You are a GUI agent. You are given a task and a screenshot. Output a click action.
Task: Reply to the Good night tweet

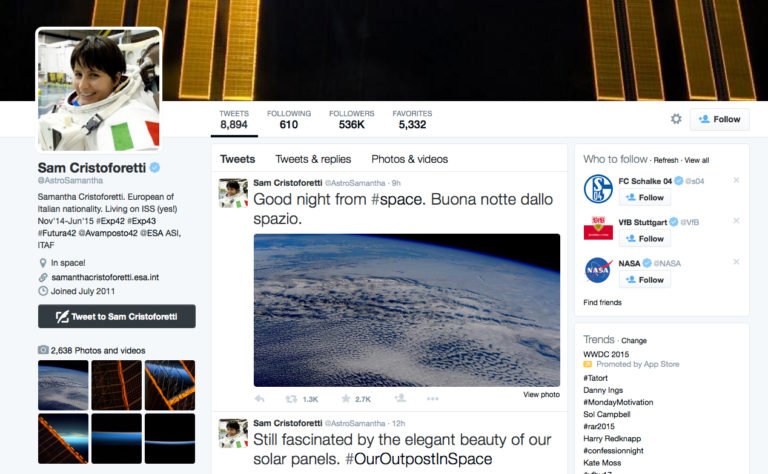(x=260, y=399)
